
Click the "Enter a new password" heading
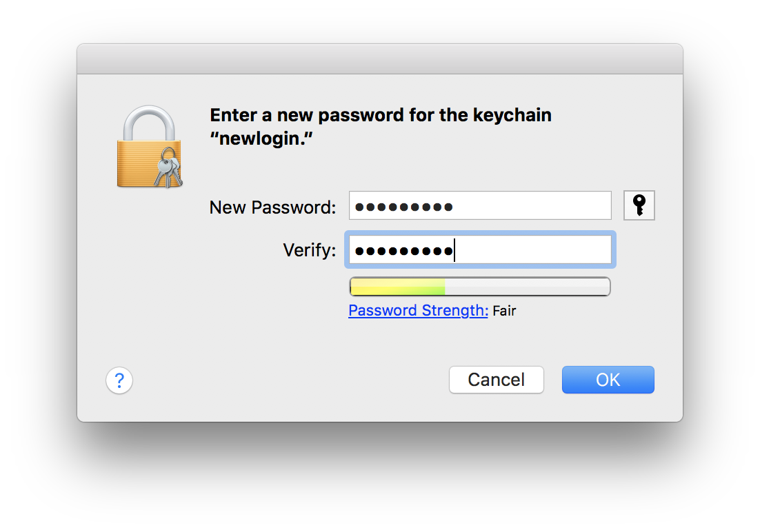coord(380,115)
